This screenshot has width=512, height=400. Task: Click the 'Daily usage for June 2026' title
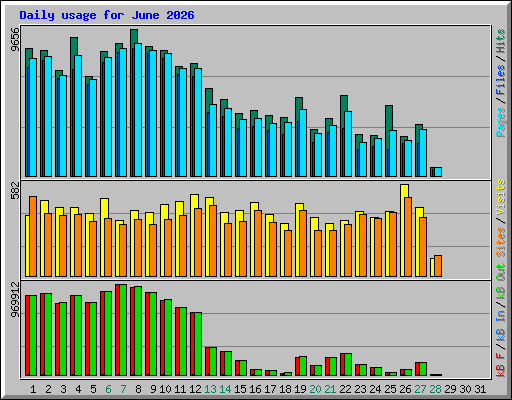point(107,15)
